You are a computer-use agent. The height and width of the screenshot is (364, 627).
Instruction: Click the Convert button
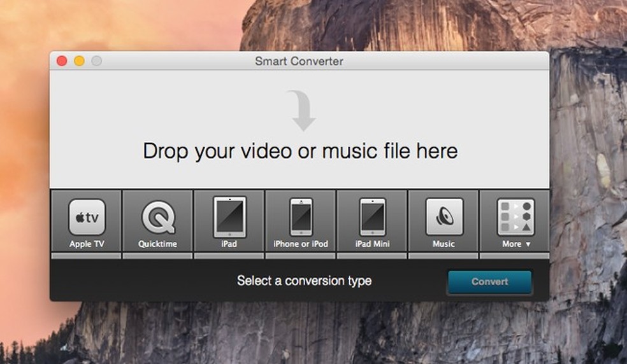[490, 282]
